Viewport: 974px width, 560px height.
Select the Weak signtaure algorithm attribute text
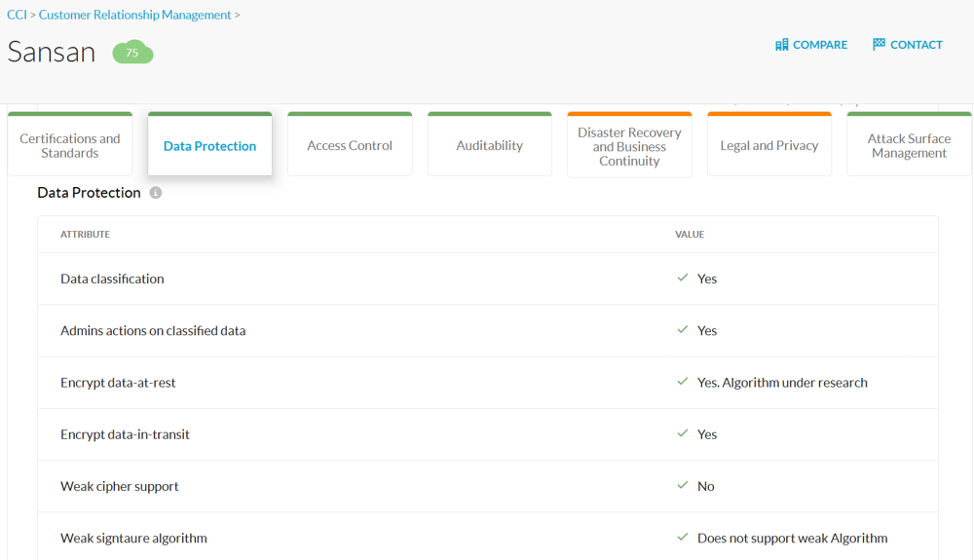133,539
